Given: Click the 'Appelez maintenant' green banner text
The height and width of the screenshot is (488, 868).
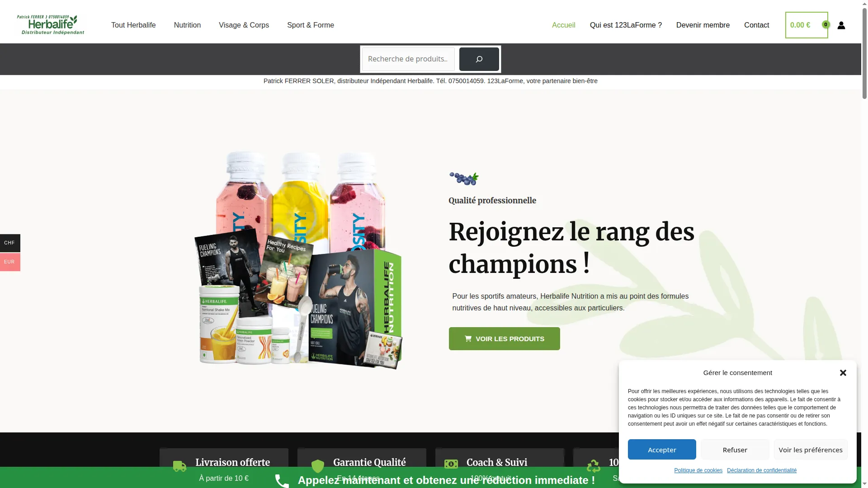Looking at the screenshot, I should [446, 480].
